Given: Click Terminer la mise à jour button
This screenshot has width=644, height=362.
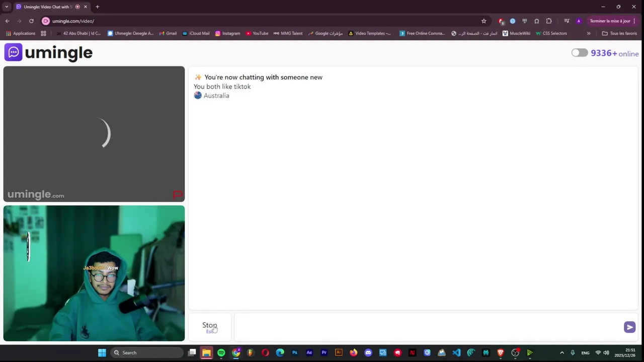Looking at the screenshot, I should click(x=610, y=21).
